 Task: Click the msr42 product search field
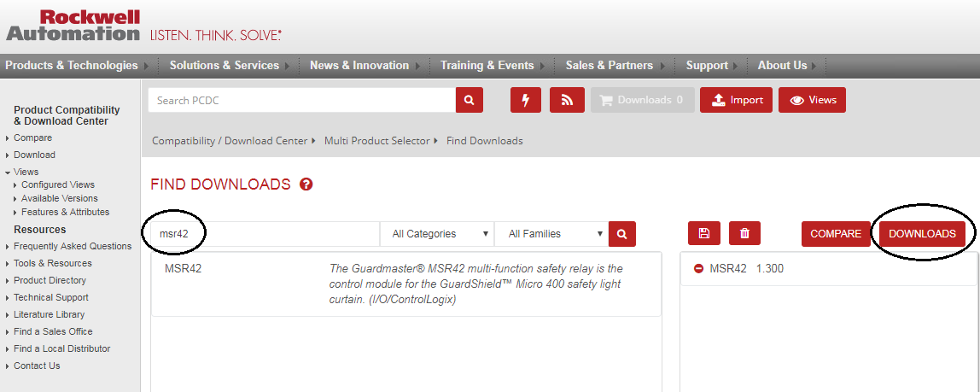pos(265,234)
